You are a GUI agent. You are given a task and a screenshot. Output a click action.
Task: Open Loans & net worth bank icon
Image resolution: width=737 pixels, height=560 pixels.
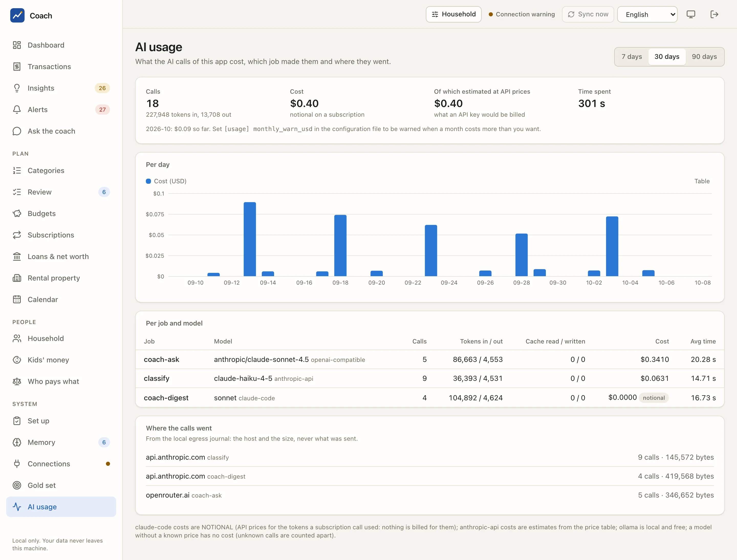pos(17,256)
